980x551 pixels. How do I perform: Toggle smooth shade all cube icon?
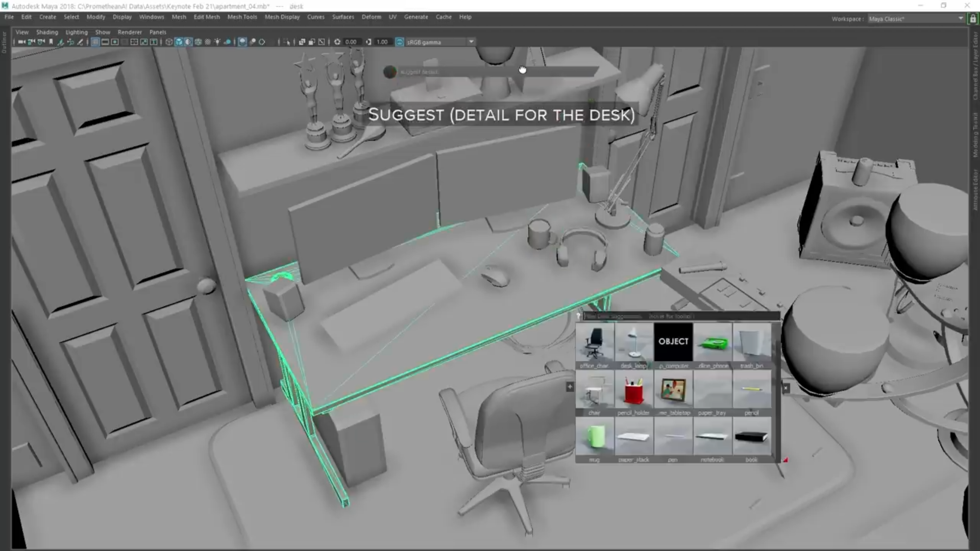click(x=179, y=42)
